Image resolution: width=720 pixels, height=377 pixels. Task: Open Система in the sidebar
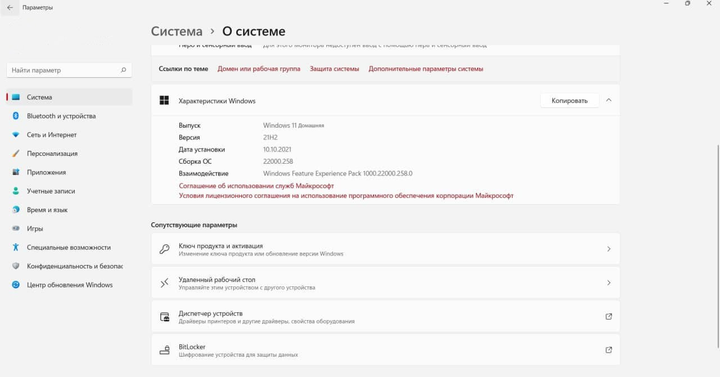tap(69, 97)
